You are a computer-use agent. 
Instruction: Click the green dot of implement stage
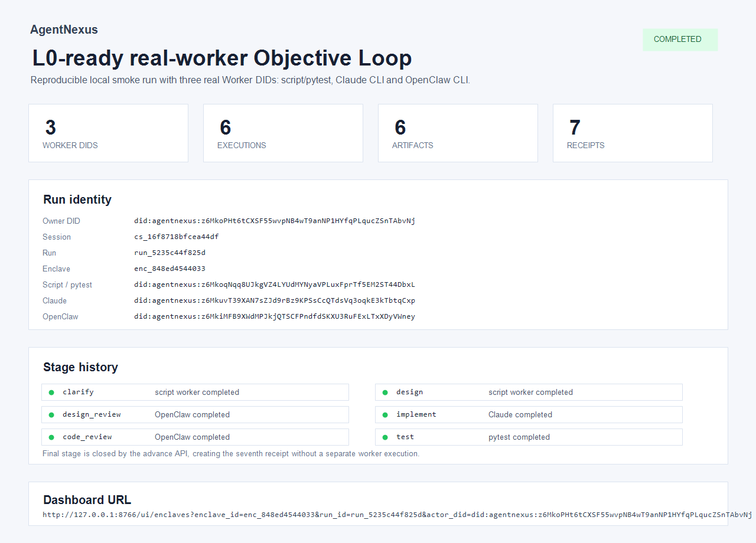click(385, 415)
